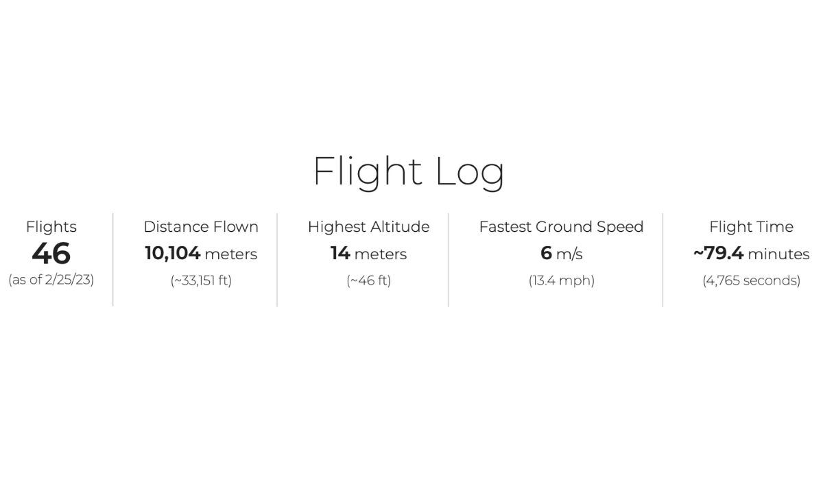The width and height of the screenshot is (823, 504).
Task: Select the Flights label
Action: point(51,227)
